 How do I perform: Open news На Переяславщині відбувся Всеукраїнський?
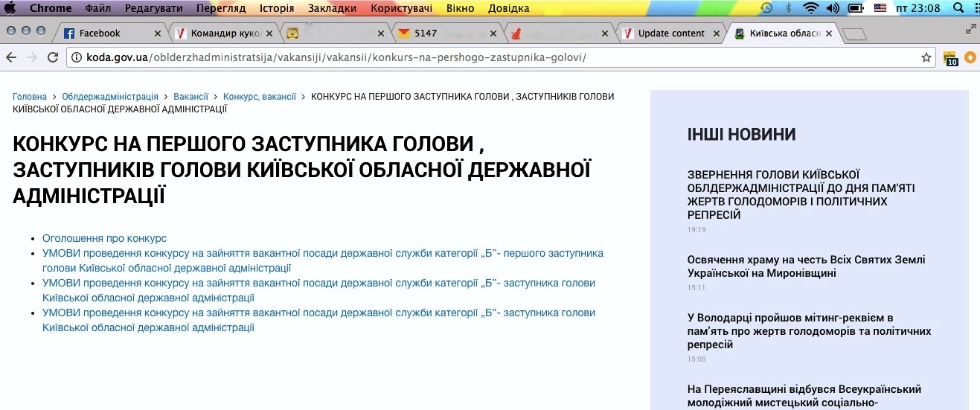pos(804,396)
